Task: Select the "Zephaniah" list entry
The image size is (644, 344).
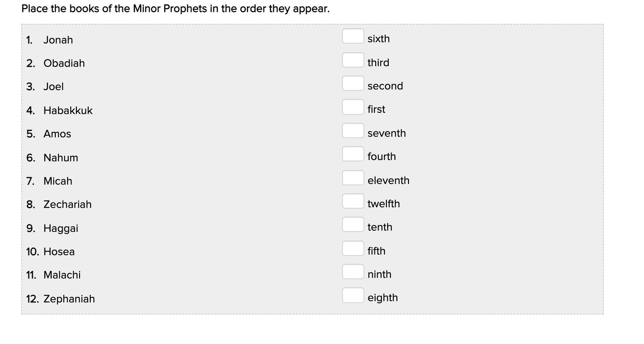Action: (69, 299)
